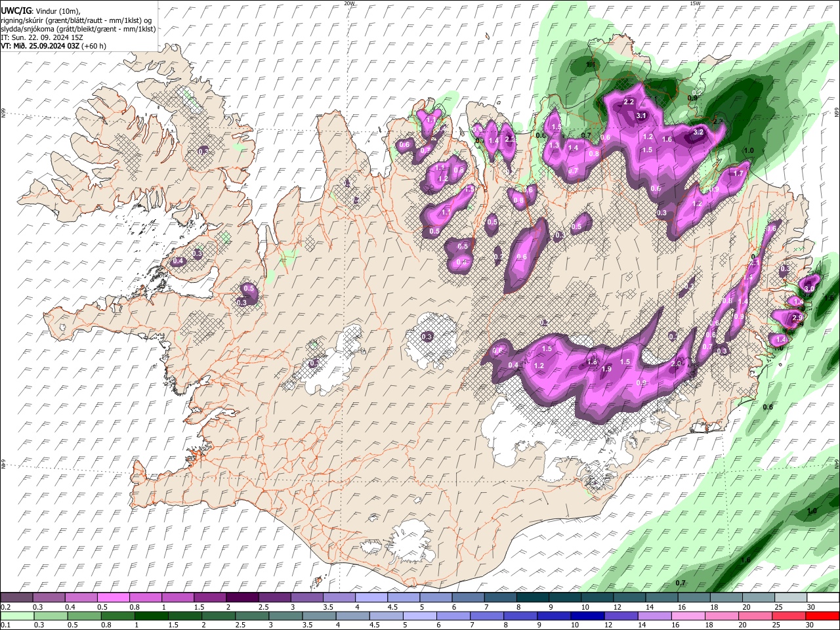This screenshot has height=630, width=840.
Task: Click the bright red swatch ending the rain scale
Action: click(x=822, y=616)
